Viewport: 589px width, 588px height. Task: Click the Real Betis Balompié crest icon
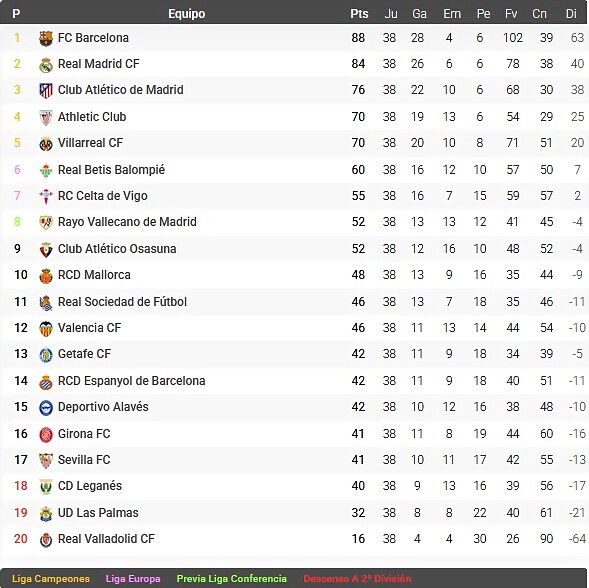46,171
